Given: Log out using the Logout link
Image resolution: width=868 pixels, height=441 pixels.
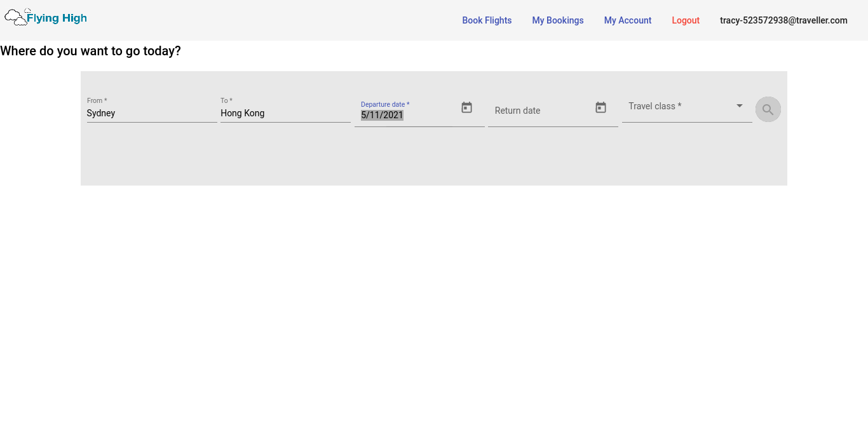Looking at the screenshot, I should pos(686,20).
